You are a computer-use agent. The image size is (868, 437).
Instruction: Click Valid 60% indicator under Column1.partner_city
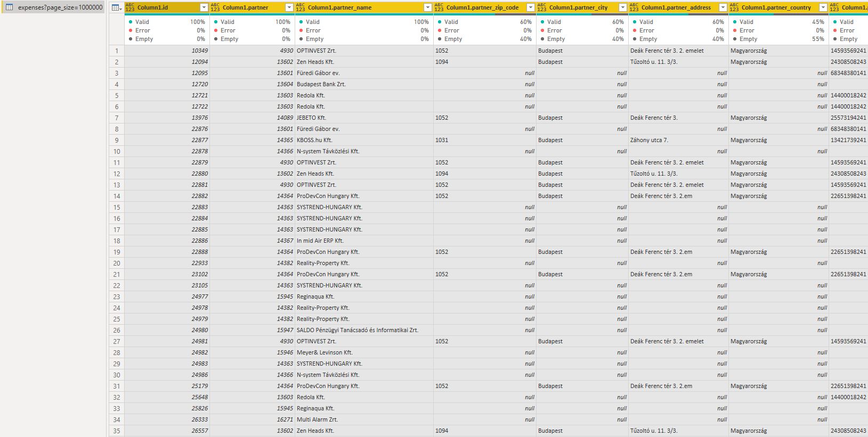pos(582,22)
